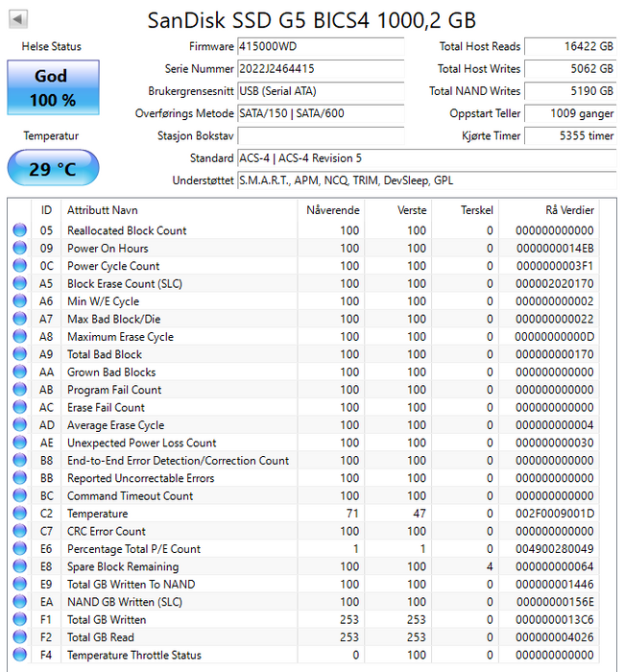Click the status orb for Reallocated Block Count

[x=20, y=230]
